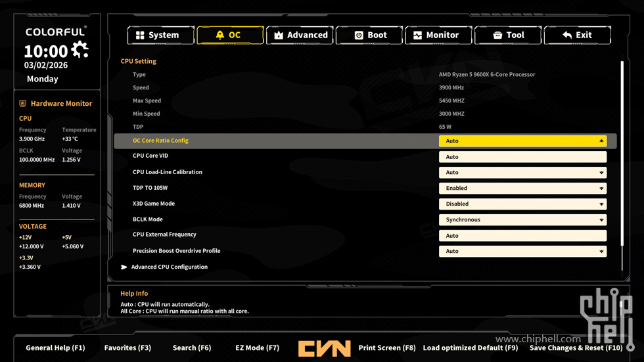
Task: Click Load optimized Default (F9)
Action: (470, 348)
